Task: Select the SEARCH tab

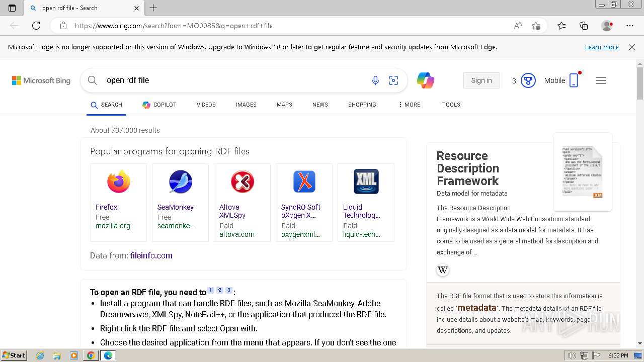Action: [x=106, y=105]
